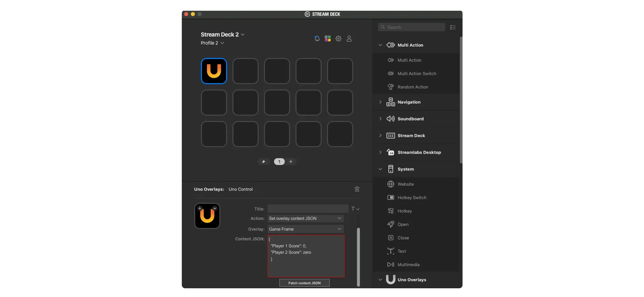Open the notifications bell icon
This screenshot has width=644, height=297.
317,39
